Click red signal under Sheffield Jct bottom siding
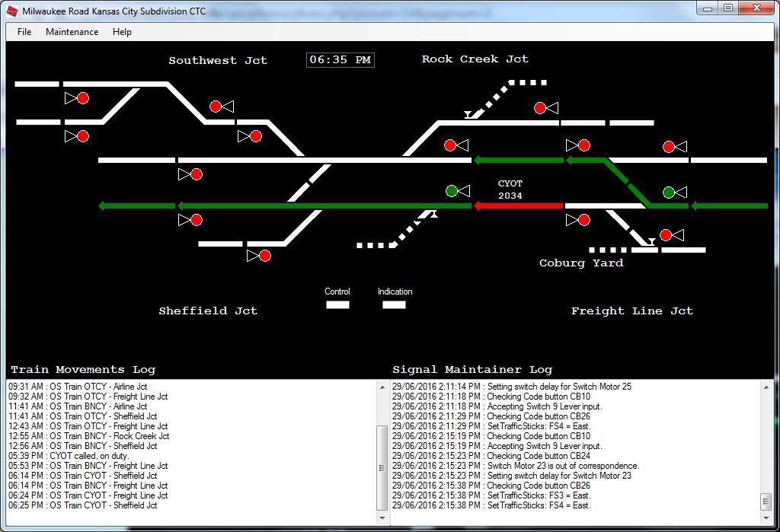The image size is (780, 532). coord(259,256)
